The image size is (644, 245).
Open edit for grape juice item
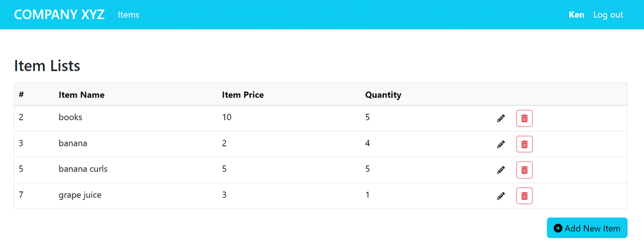pyautogui.click(x=501, y=196)
